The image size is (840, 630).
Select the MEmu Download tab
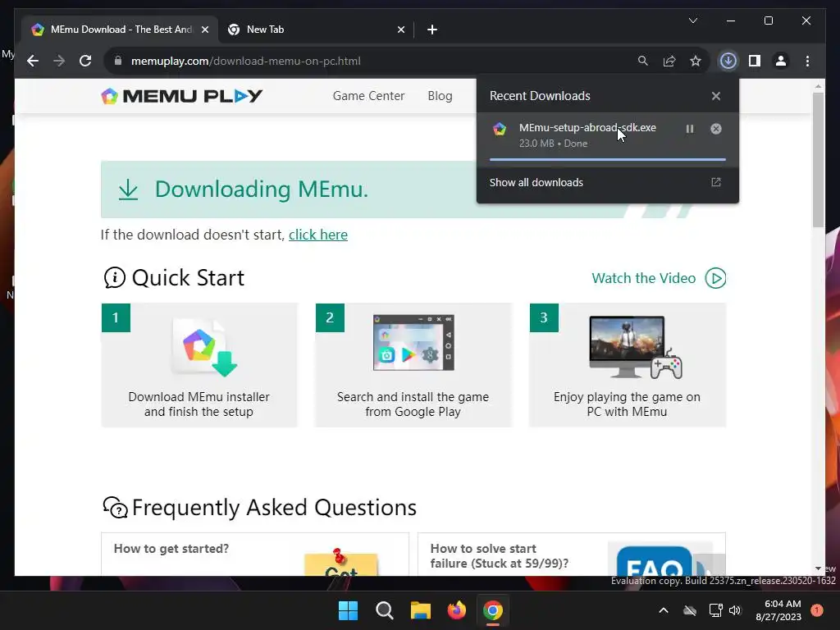pyautogui.click(x=120, y=30)
